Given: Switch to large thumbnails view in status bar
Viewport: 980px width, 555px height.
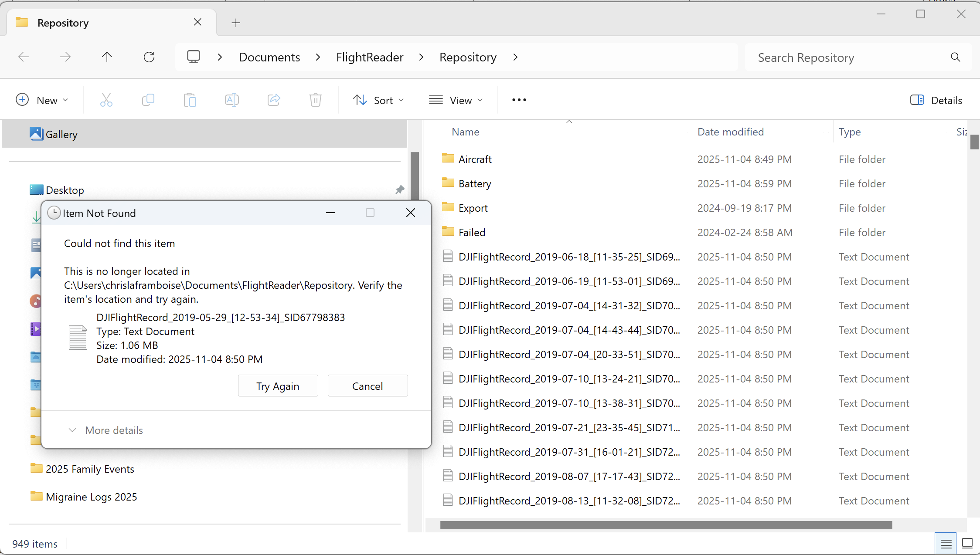Looking at the screenshot, I should (x=967, y=543).
